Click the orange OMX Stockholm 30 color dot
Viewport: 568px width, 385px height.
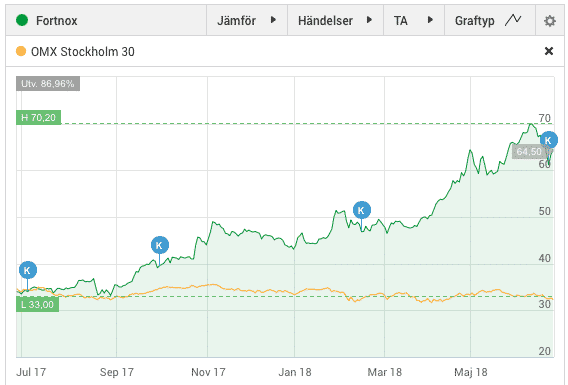tap(21, 51)
